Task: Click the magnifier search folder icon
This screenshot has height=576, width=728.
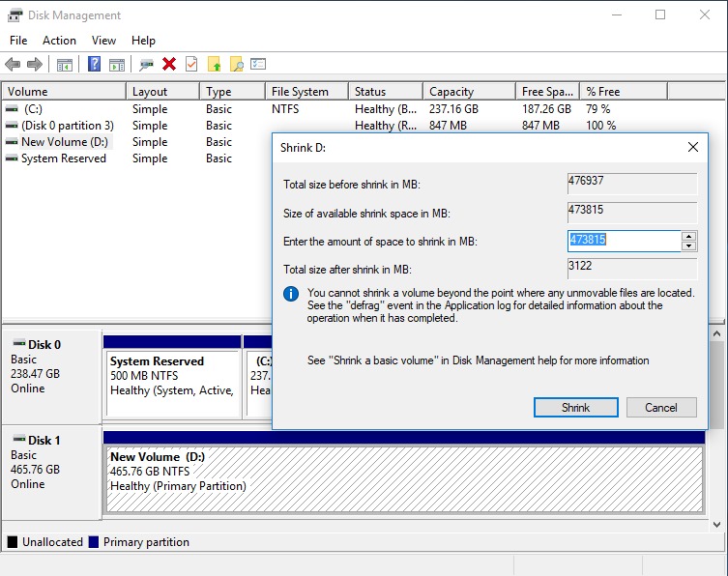Action: click(x=236, y=65)
